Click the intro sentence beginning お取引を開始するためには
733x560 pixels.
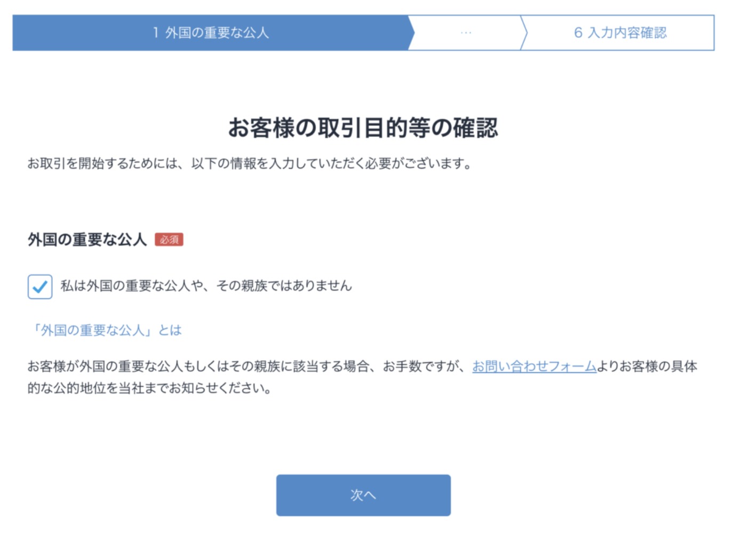249,163
